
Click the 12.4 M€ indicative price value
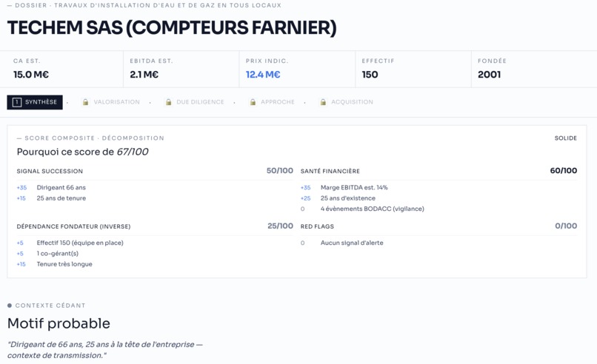263,75
